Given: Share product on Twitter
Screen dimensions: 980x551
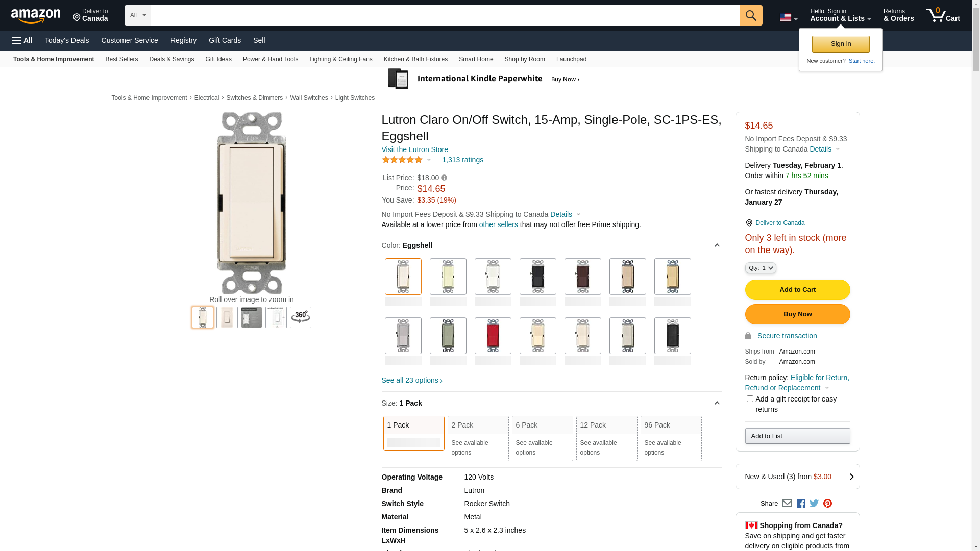Looking at the screenshot, I should [814, 504].
